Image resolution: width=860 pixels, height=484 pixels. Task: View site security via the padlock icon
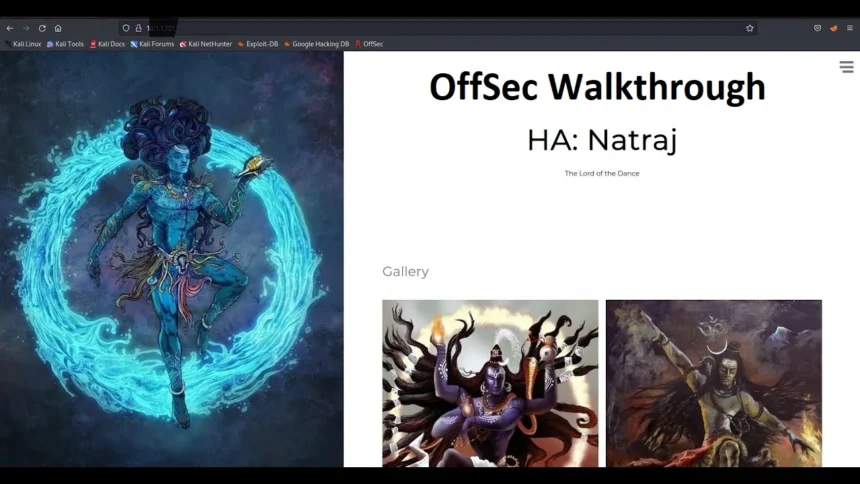click(138, 28)
